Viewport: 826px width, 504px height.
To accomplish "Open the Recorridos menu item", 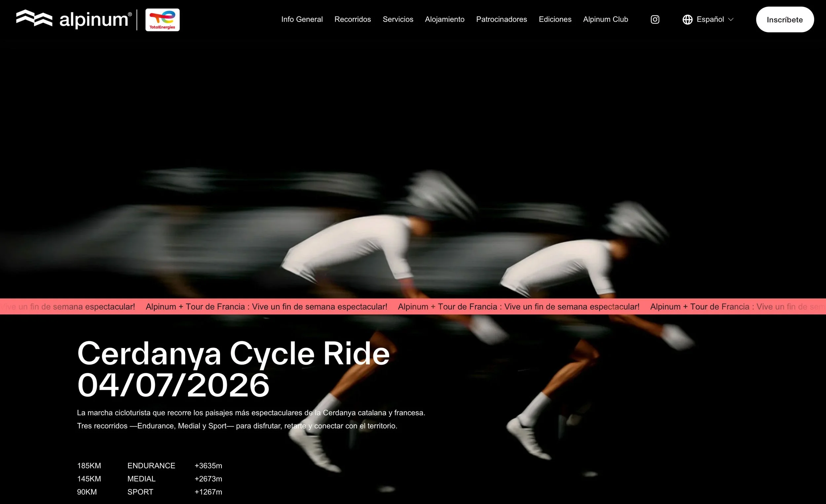I will pyautogui.click(x=352, y=19).
